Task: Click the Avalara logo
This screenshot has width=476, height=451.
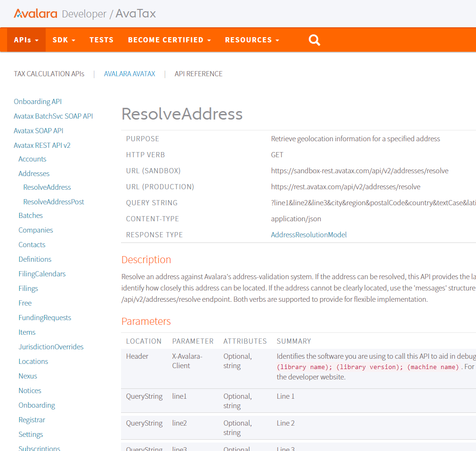Action: [36, 14]
